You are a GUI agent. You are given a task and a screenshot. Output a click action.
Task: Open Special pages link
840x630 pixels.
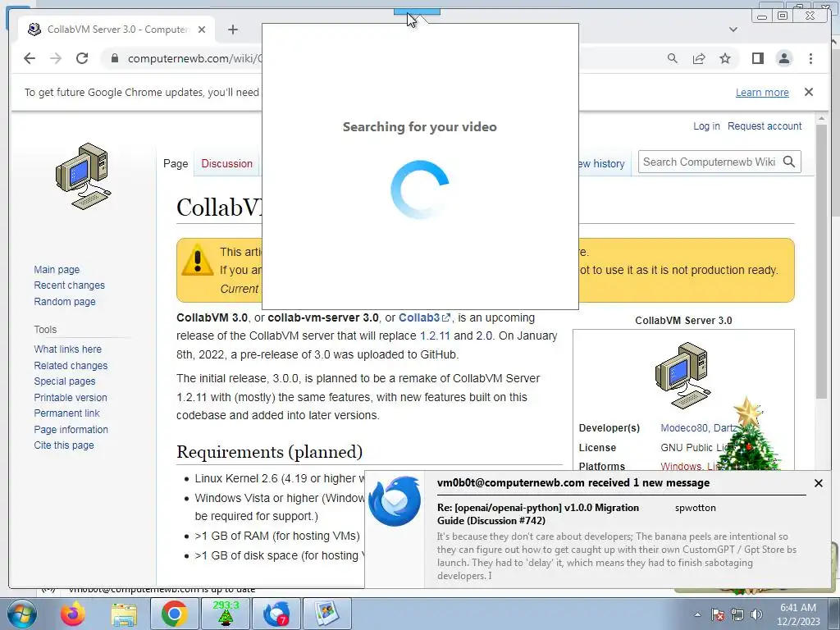click(65, 381)
